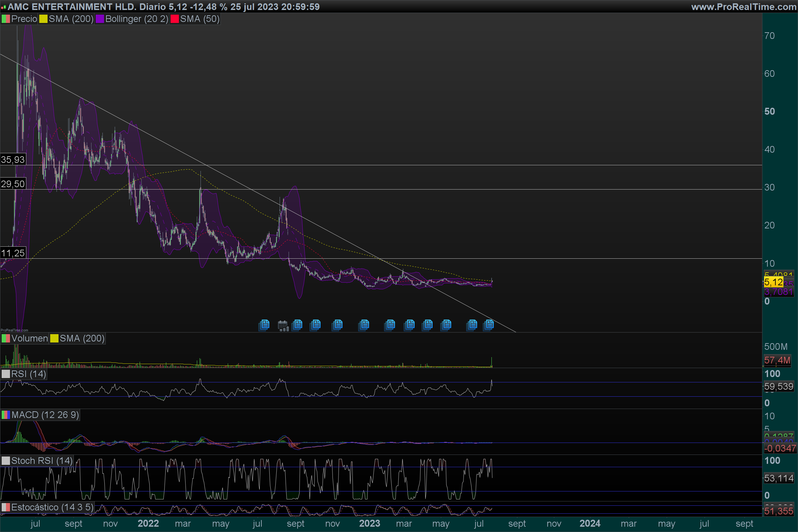Click the small AMC ticker icon in title
This screenshot has height=532, width=798.
[x=3, y=7]
